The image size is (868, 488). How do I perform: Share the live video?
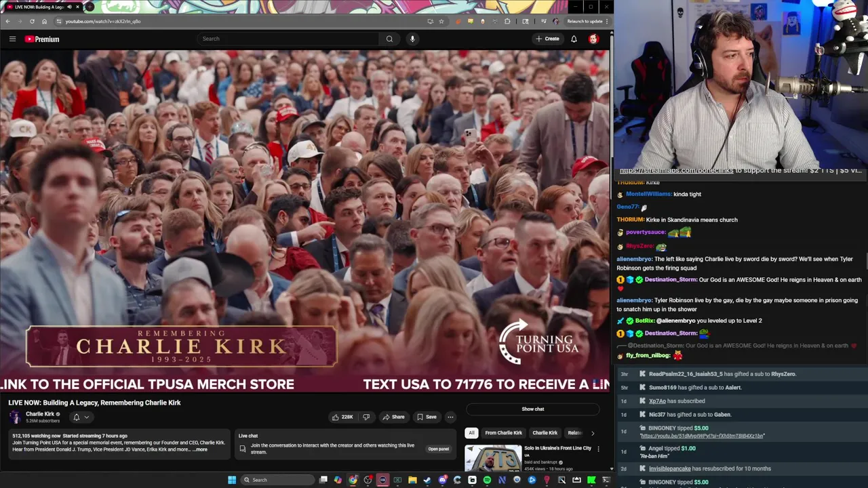point(393,417)
